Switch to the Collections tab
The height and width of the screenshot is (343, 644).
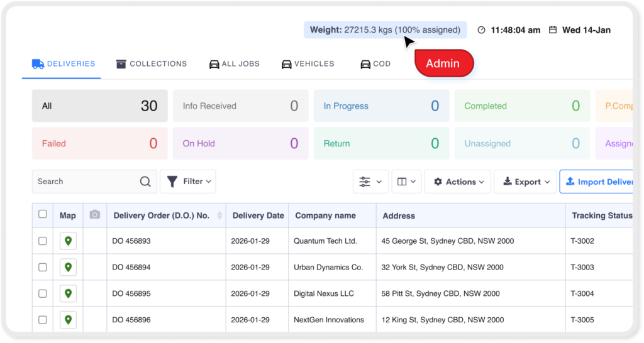coord(152,64)
